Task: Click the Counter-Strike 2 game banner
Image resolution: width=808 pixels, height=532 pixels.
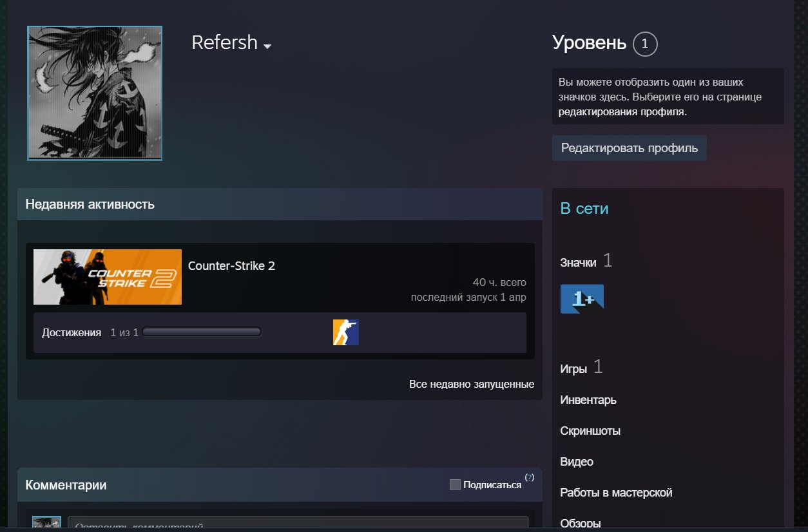Action: (108, 277)
